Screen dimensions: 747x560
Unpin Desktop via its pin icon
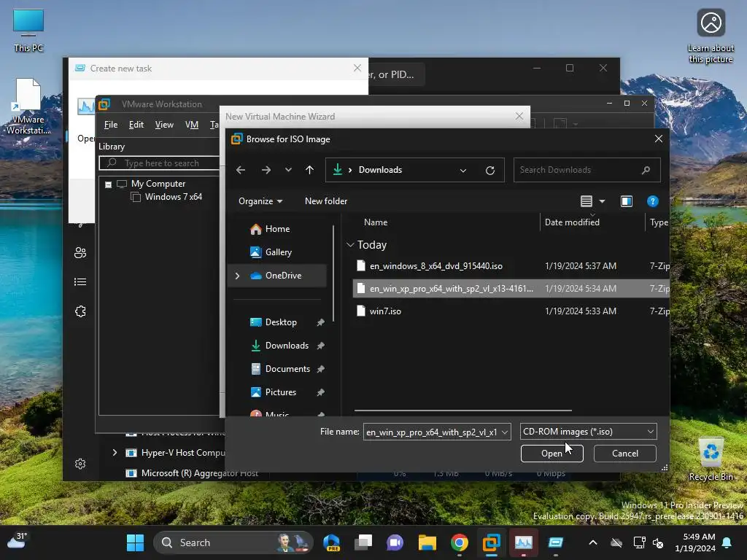[321, 322]
